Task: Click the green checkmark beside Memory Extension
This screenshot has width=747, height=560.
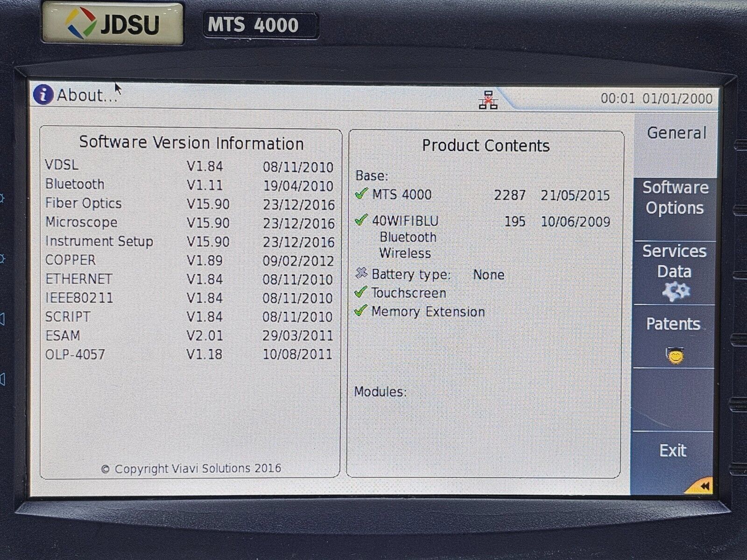Action: tap(361, 310)
